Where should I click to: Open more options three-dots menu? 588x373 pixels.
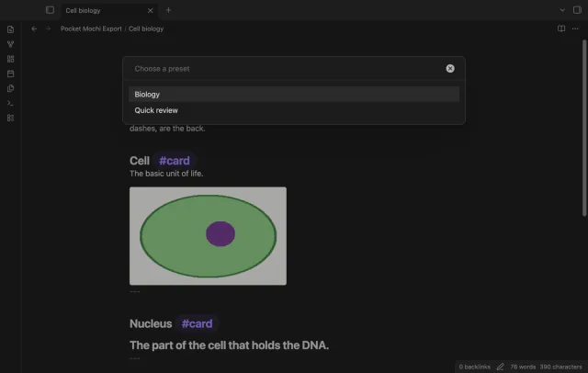[x=575, y=28]
